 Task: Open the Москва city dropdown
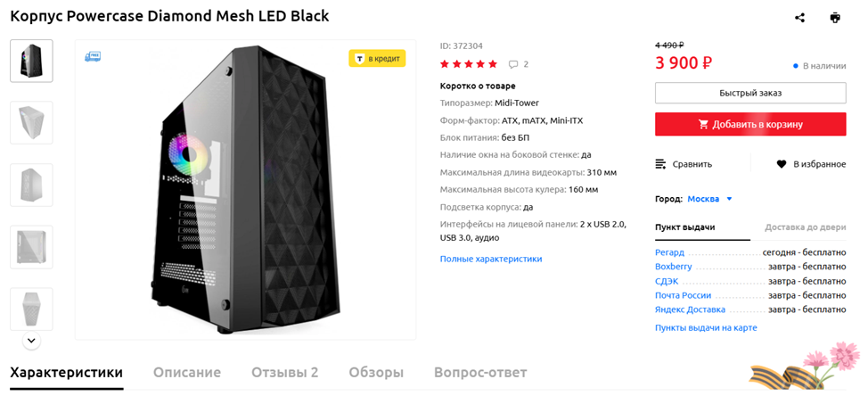click(x=709, y=199)
